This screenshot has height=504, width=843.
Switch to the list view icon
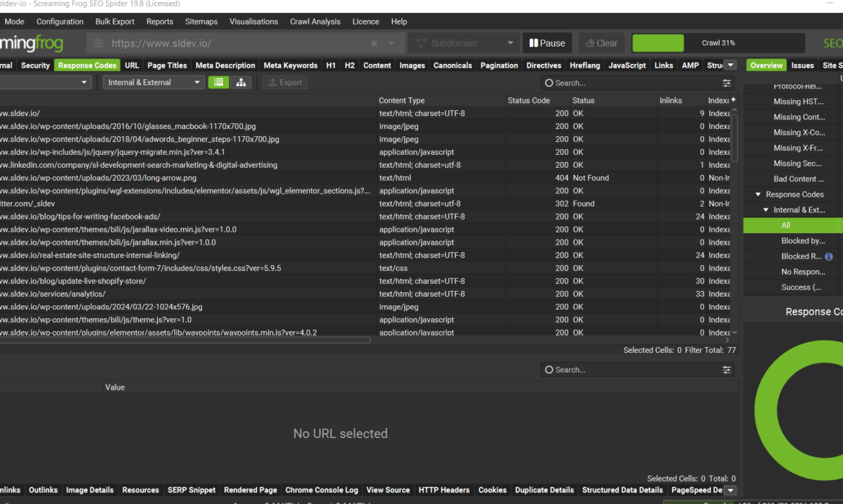pos(218,82)
